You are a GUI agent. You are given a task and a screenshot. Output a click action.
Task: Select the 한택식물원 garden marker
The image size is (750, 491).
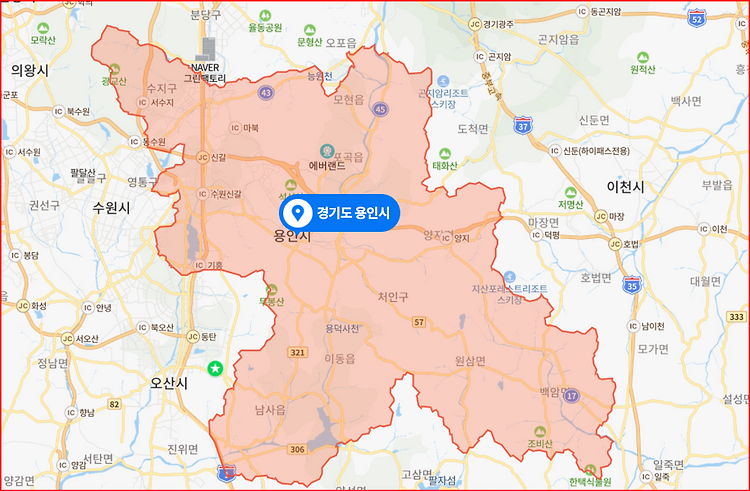[x=590, y=469]
